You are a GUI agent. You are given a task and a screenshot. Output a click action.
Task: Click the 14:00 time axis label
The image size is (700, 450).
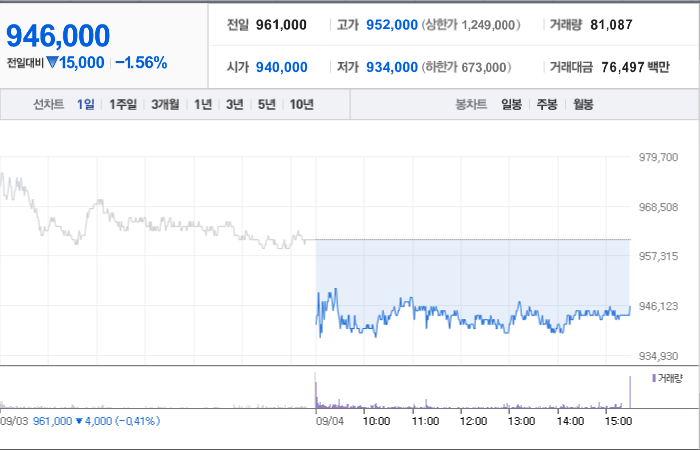570,421
